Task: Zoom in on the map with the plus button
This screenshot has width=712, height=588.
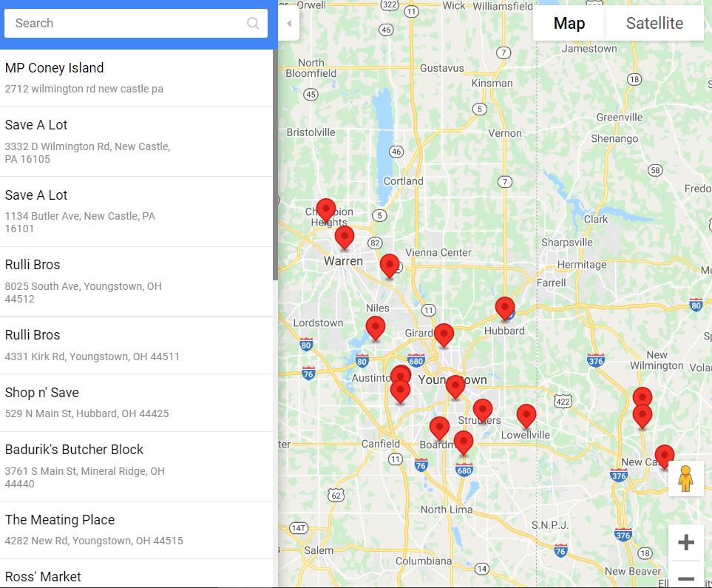Action: tap(685, 542)
